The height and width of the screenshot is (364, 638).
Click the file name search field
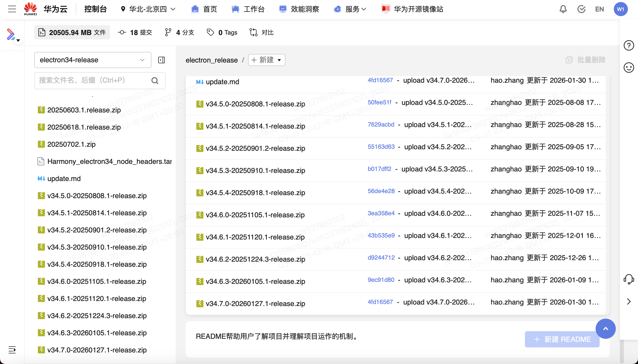(93, 81)
